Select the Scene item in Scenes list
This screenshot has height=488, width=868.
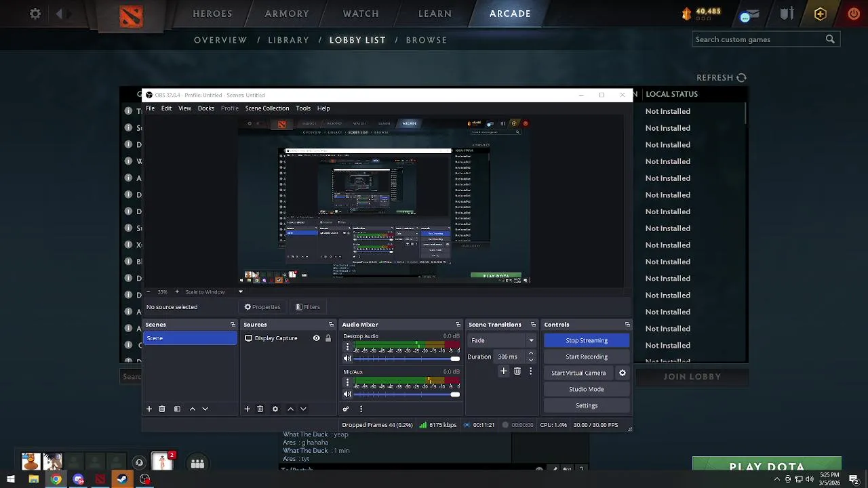point(190,338)
